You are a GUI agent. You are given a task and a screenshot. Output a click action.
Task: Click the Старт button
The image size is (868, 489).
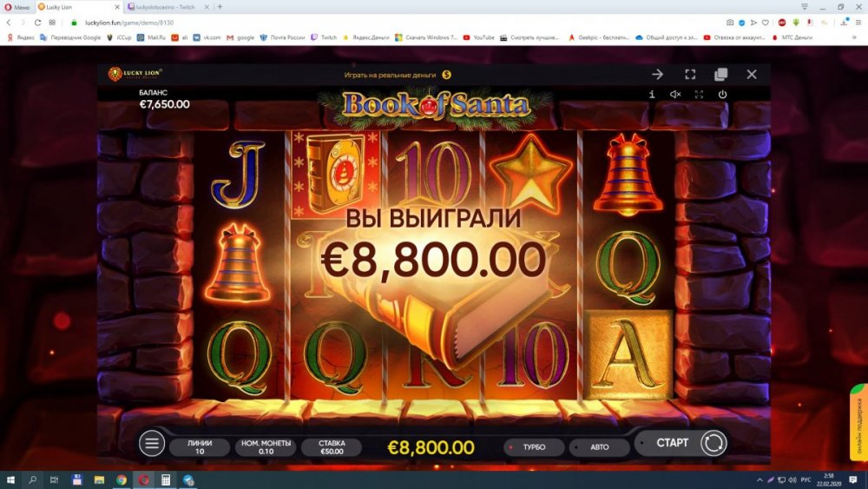tap(672, 443)
